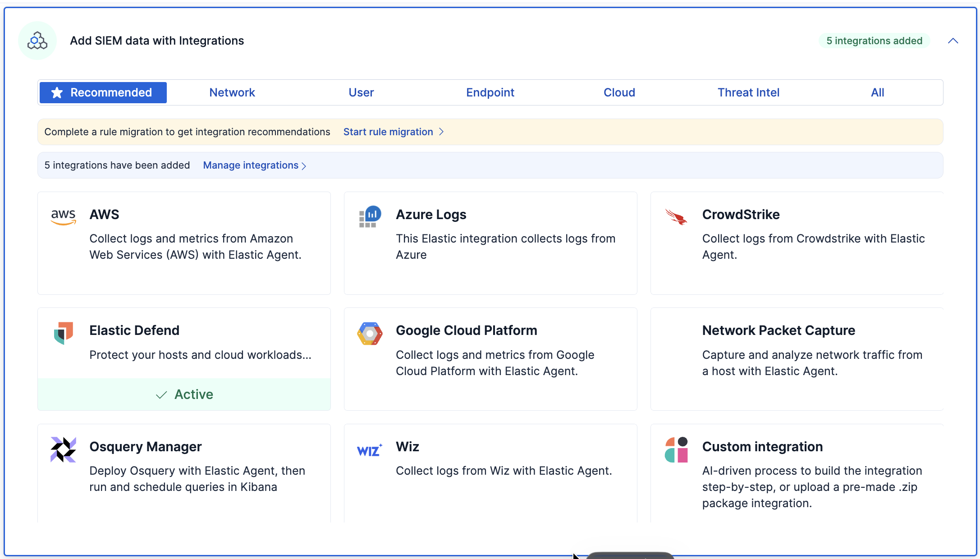Screen dimensions: 980x559
Task: Click text '5 integrations have been added'
Action: click(117, 165)
